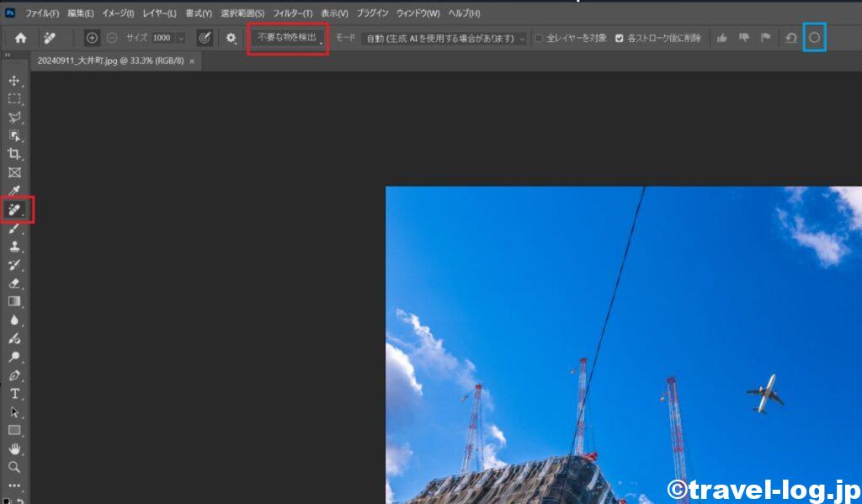Pick the Clone Stamp tool
This screenshot has width=862, height=504.
[14, 247]
